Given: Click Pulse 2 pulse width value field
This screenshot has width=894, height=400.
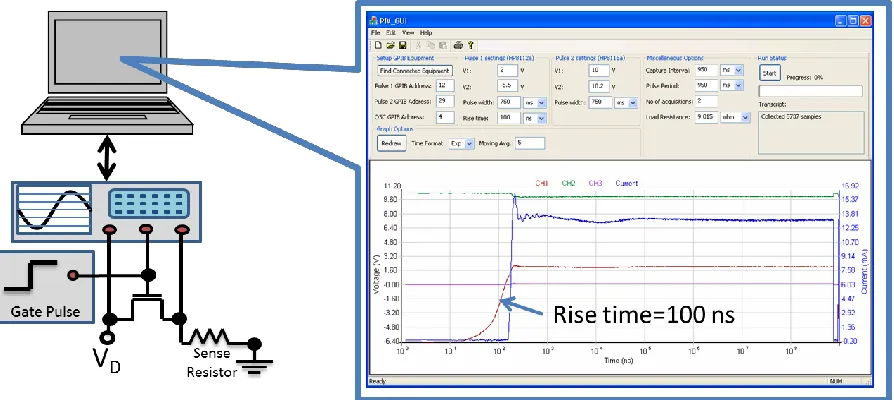Looking at the screenshot, I should tap(600, 103).
